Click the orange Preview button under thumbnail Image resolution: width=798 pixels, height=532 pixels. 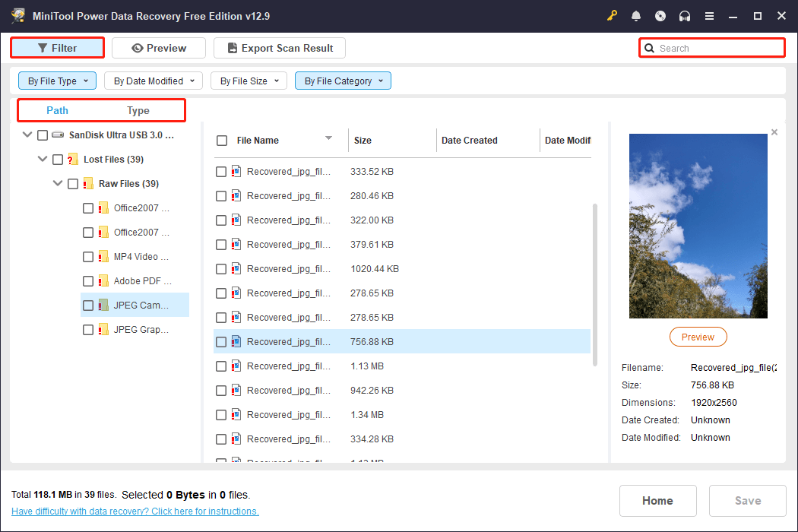[698, 337]
